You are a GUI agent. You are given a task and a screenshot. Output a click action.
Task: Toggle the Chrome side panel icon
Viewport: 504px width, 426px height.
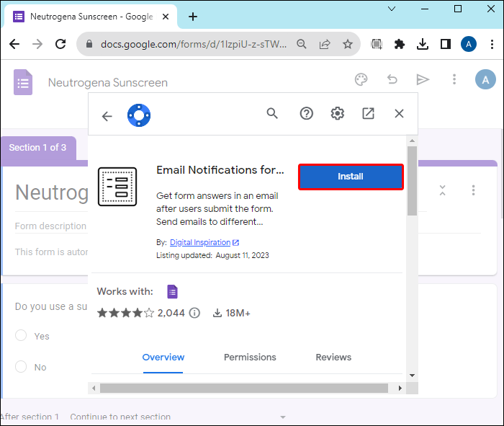point(446,44)
